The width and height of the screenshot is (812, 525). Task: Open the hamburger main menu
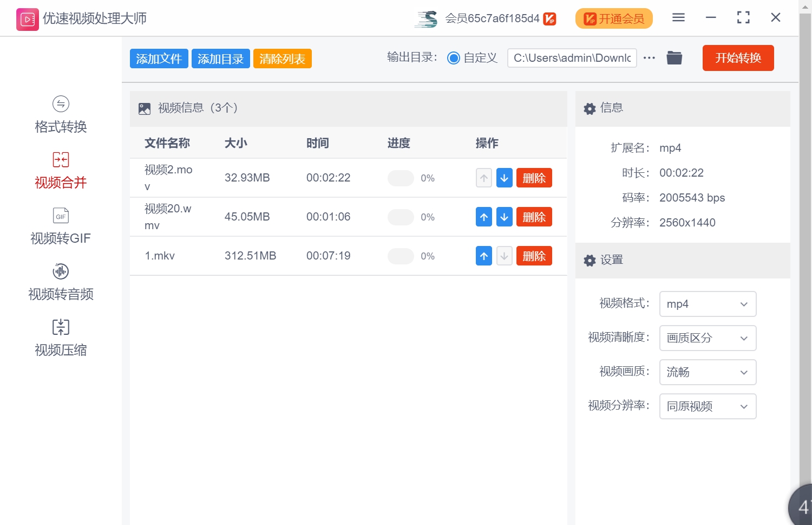click(x=678, y=18)
